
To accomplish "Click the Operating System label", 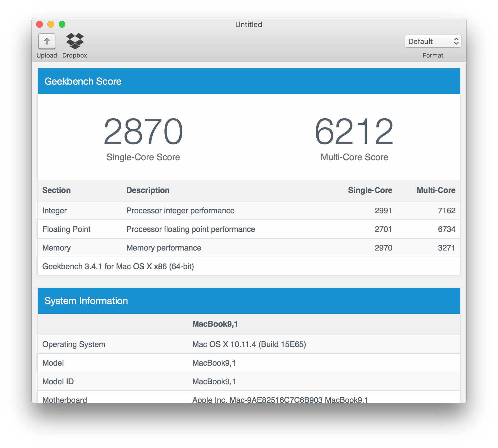I will click(x=74, y=344).
